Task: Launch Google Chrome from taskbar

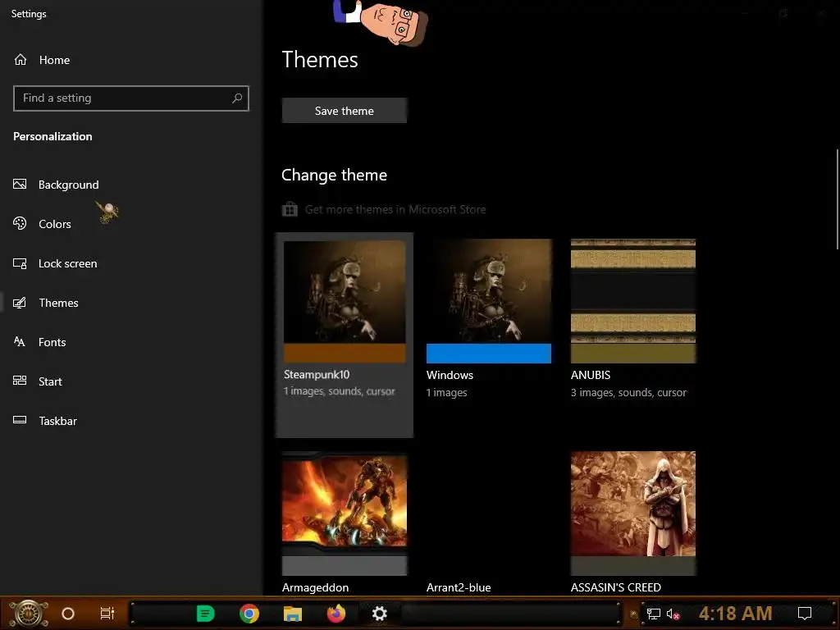Action: point(249,614)
